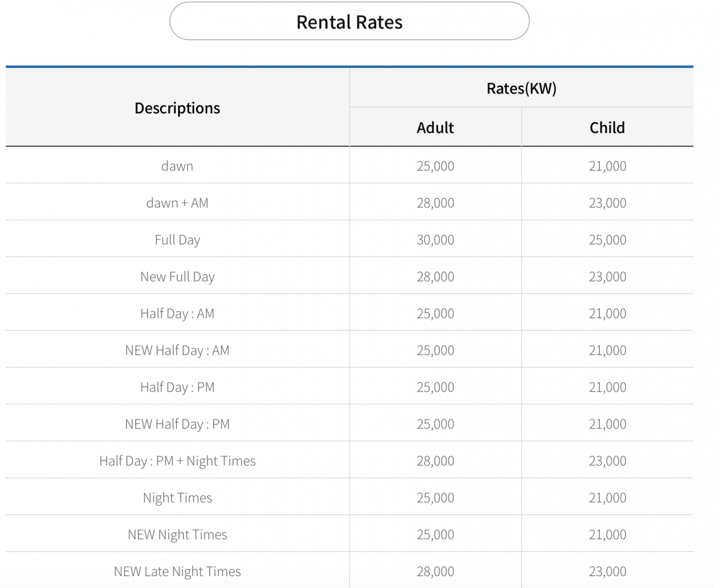Click the NEW Half Day : AM label
Viewport: 714px width, 588px height.
point(177,351)
